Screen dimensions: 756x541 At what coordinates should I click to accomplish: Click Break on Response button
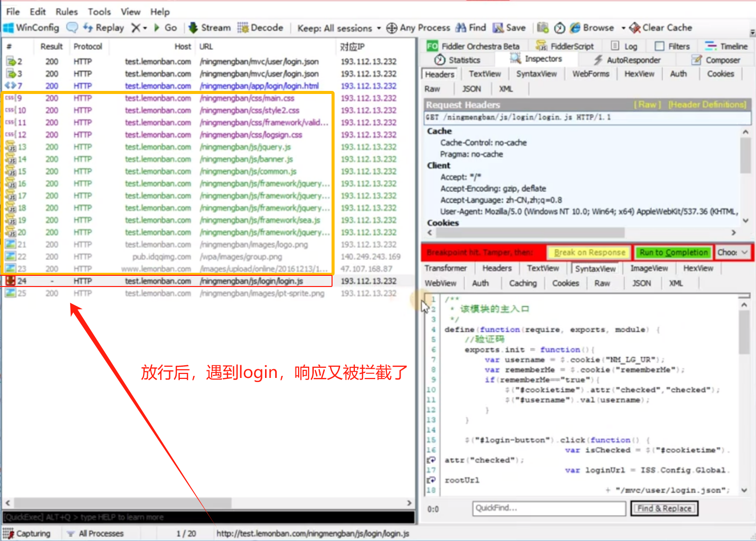coord(589,252)
